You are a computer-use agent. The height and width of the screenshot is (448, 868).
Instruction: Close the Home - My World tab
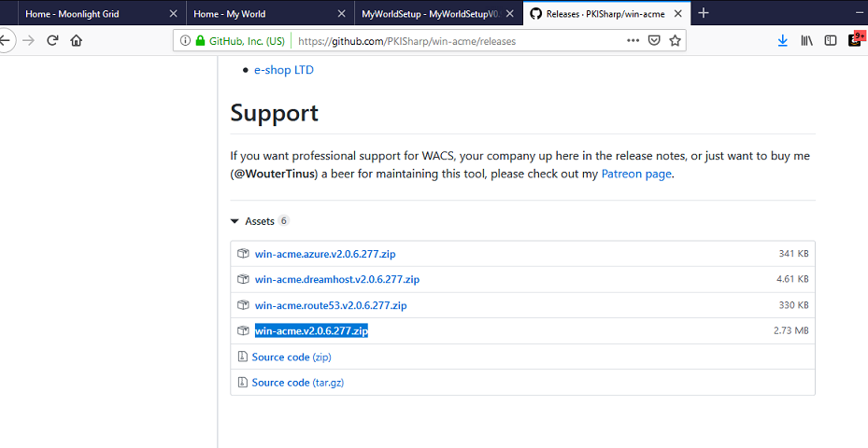coord(342,14)
